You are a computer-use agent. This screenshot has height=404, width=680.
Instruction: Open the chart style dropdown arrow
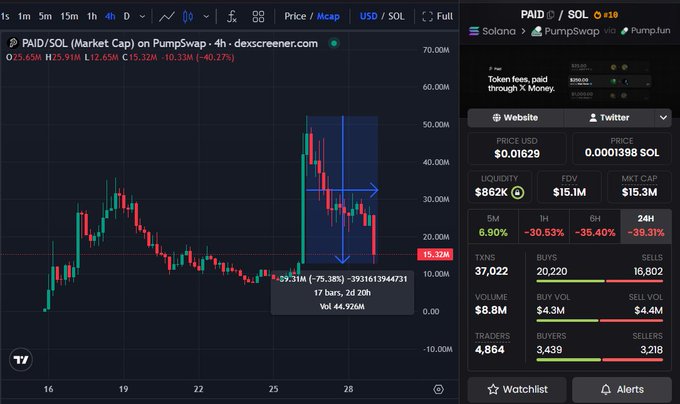[x=206, y=16]
